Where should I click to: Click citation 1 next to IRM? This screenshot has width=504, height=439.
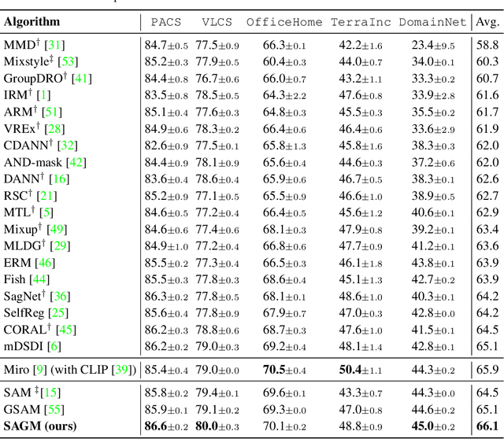[x=43, y=95]
